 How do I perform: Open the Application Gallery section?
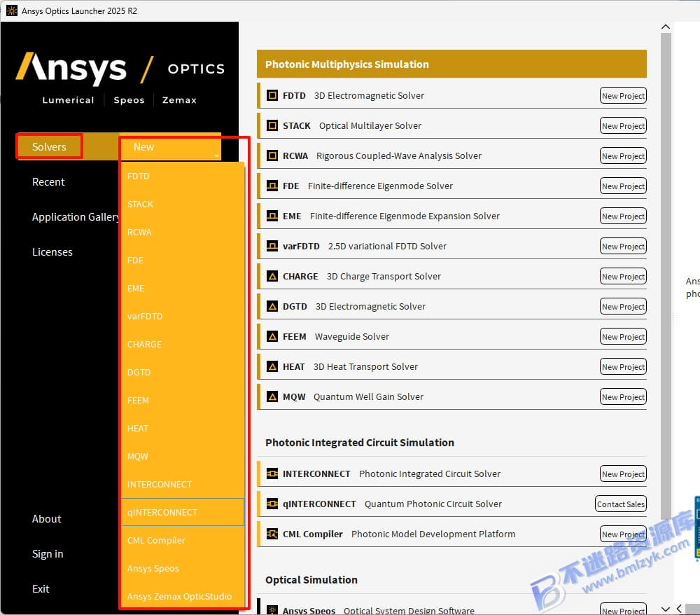tap(76, 217)
